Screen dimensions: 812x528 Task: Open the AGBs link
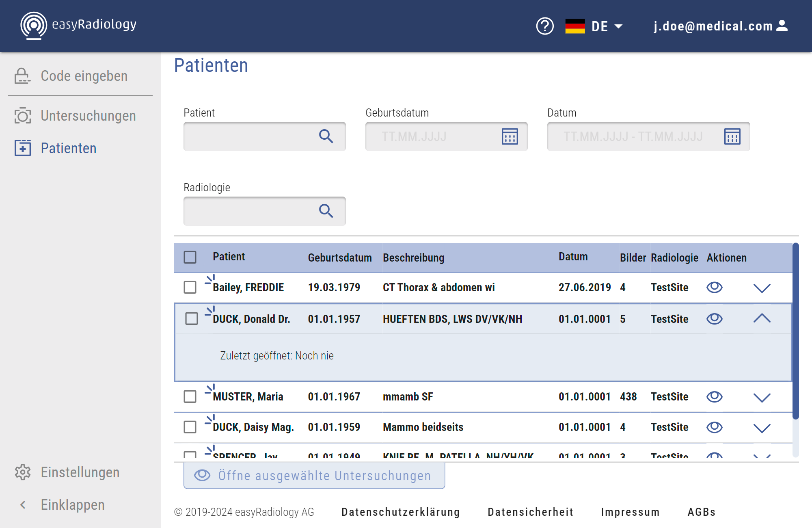[x=702, y=512]
